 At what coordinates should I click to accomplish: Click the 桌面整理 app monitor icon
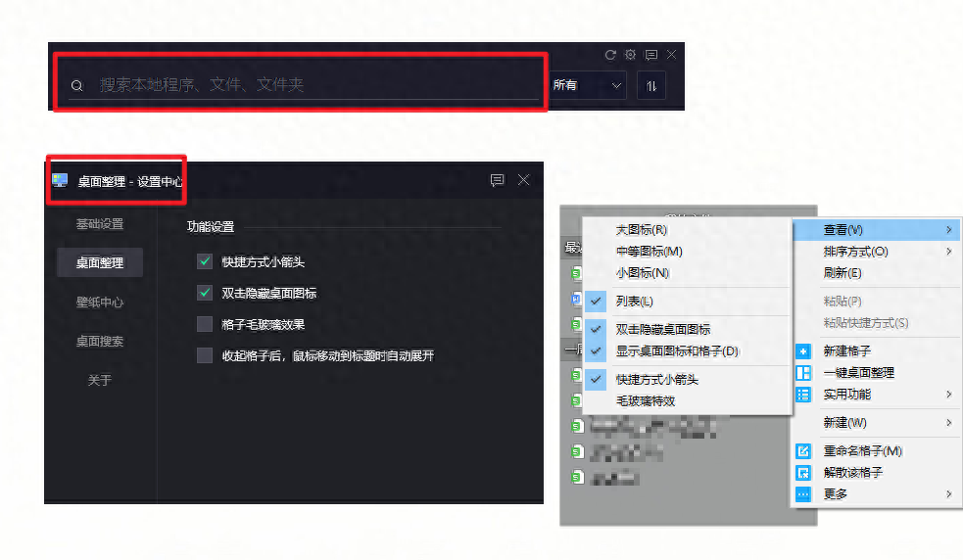pos(60,180)
